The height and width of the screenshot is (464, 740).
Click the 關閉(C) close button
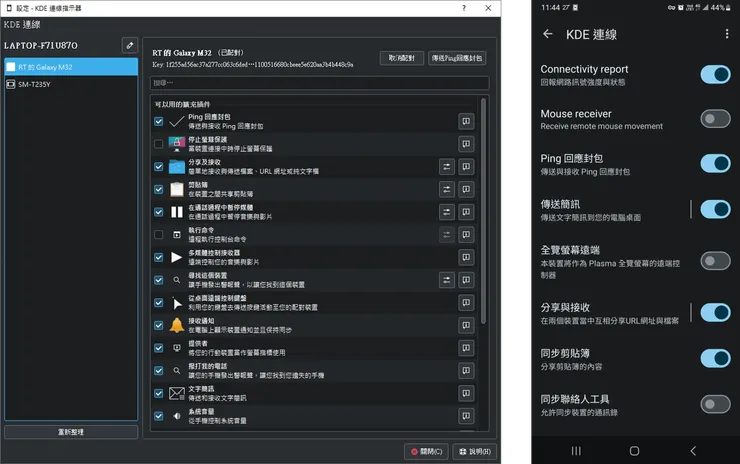coord(426,452)
